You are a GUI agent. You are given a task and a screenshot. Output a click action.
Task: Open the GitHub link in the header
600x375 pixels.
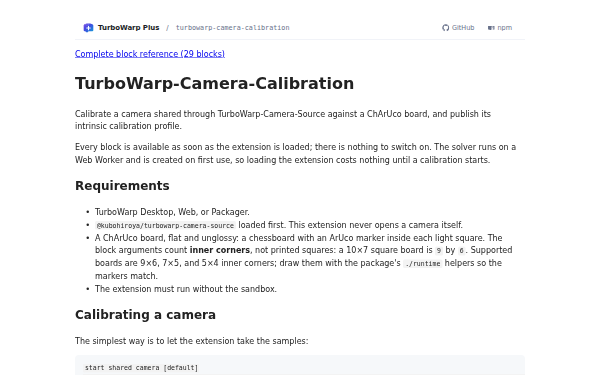pyautogui.click(x=458, y=28)
